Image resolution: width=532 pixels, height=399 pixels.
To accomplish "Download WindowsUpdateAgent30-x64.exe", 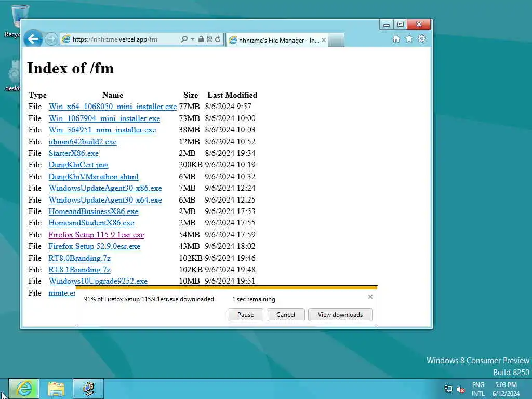I will click(x=105, y=200).
